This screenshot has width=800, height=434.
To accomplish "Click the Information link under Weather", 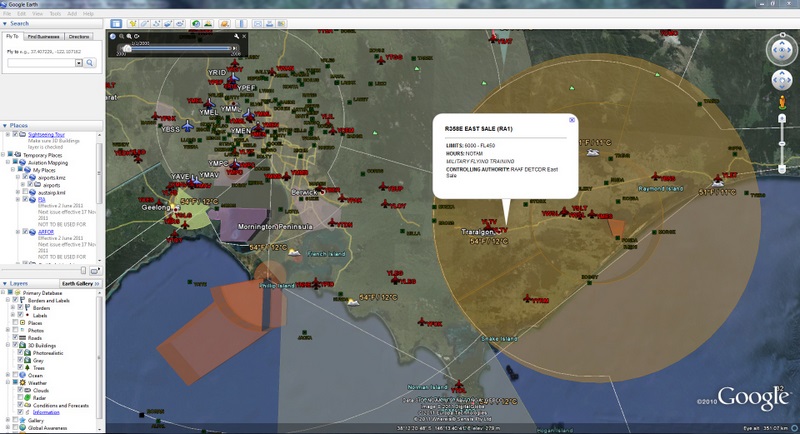I will [x=46, y=413].
